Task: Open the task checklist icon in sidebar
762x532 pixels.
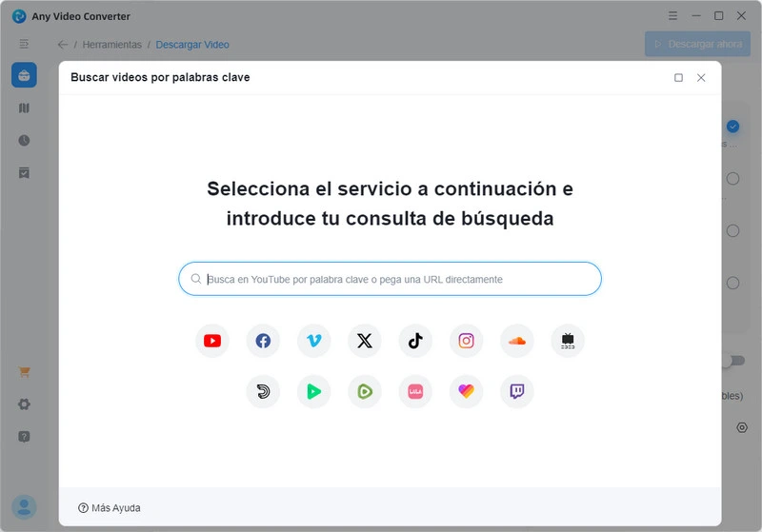Action: (x=25, y=173)
